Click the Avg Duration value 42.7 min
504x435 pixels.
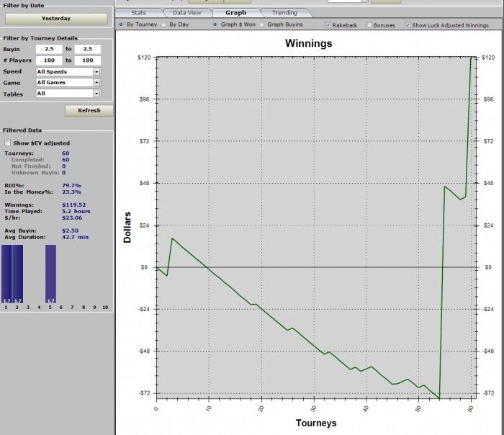[x=75, y=237]
